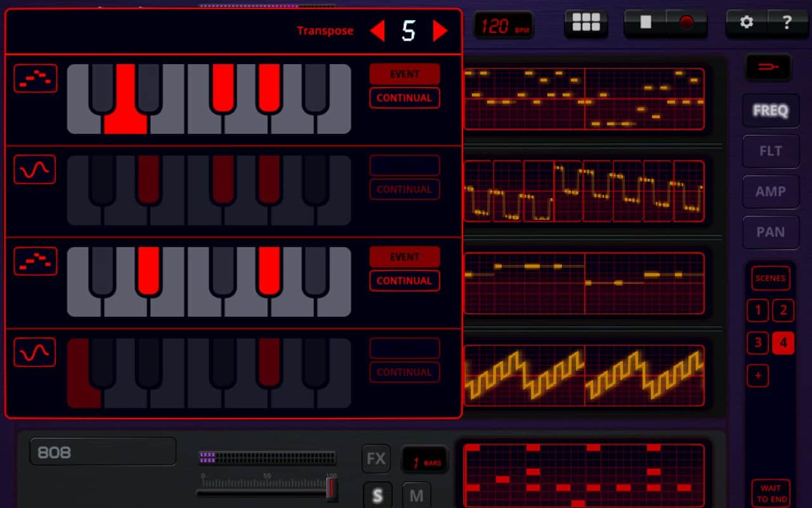Click the volume slider handle at 100
The image size is (812, 508).
[x=331, y=489]
